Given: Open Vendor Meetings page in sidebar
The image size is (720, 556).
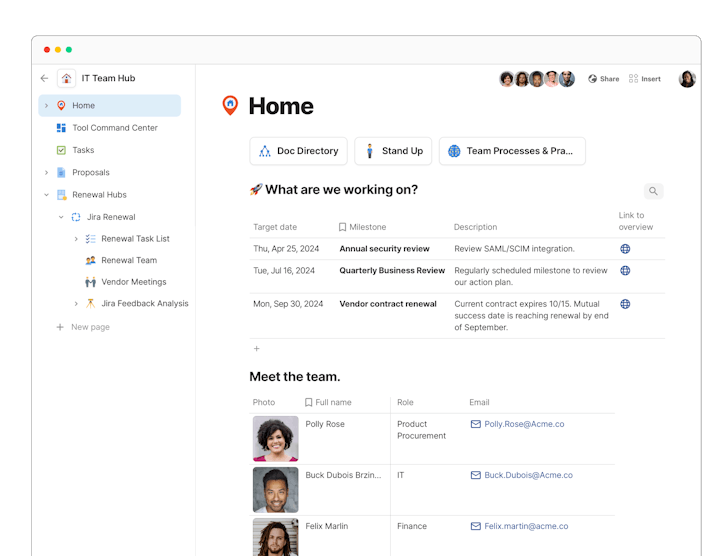Looking at the screenshot, I should click(x=133, y=282).
